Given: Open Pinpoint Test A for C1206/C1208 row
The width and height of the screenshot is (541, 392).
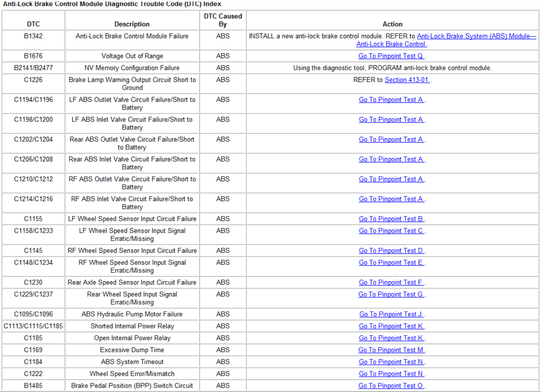Looking at the screenshot, I should click(x=391, y=159).
